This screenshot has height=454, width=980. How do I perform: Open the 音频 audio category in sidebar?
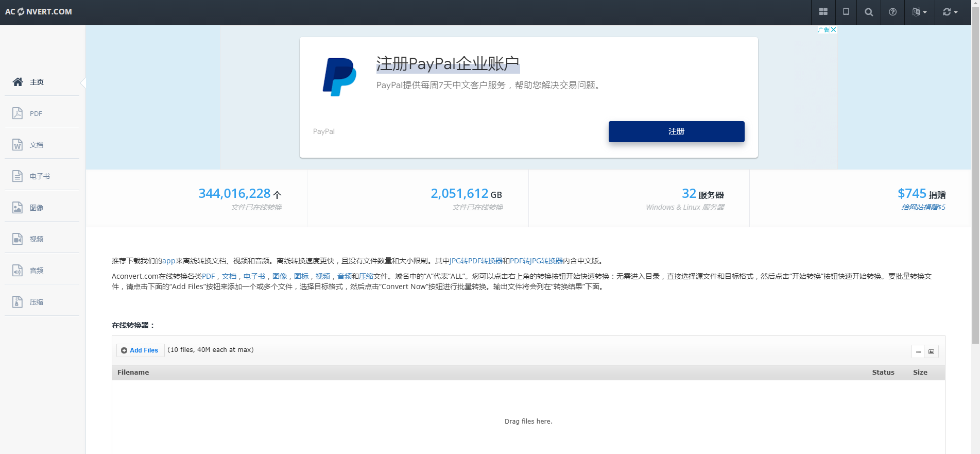tap(42, 271)
